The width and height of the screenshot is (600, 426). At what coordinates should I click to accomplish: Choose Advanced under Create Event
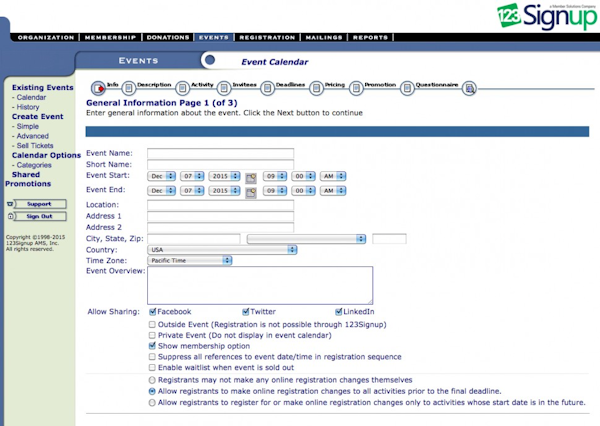(x=33, y=136)
